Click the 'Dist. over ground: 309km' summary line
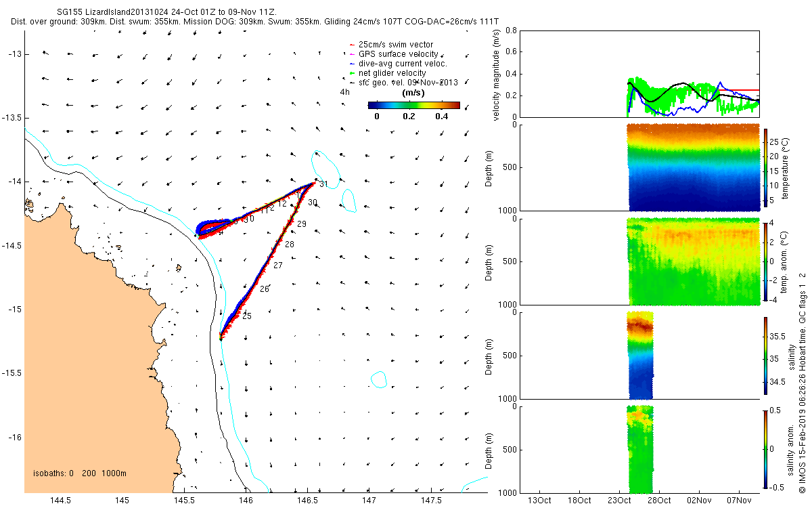The height and width of the screenshot is (508, 812). pyautogui.click(x=256, y=22)
